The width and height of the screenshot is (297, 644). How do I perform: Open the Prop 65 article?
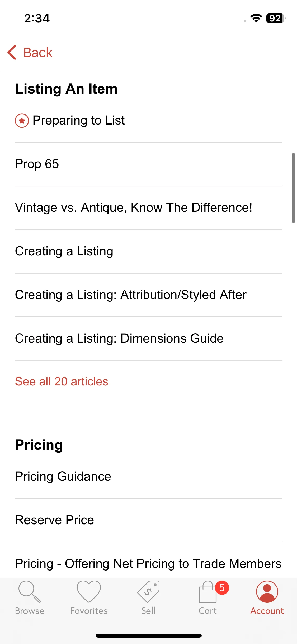[x=148, y=164]
